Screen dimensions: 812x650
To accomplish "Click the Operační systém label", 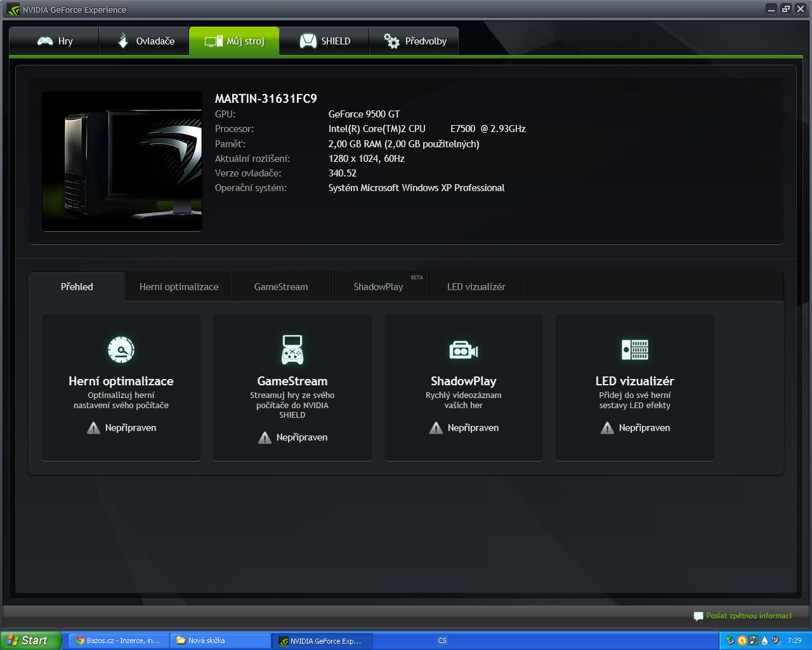I will [x=251, y=188].
